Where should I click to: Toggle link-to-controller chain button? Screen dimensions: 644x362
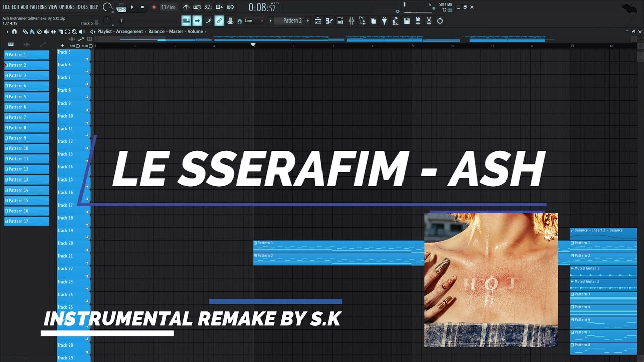pyautogui.click(x=219, y=21)
